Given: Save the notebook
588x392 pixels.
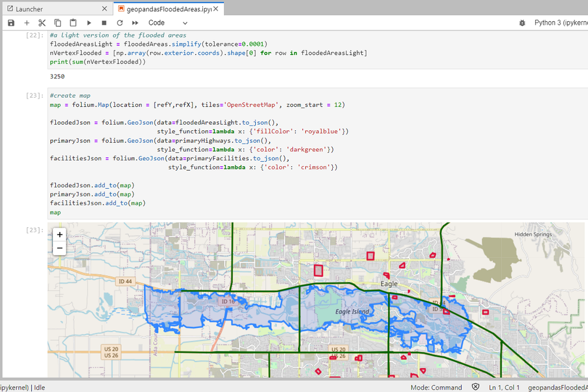Looking at the screenshot, I should 11,22.
